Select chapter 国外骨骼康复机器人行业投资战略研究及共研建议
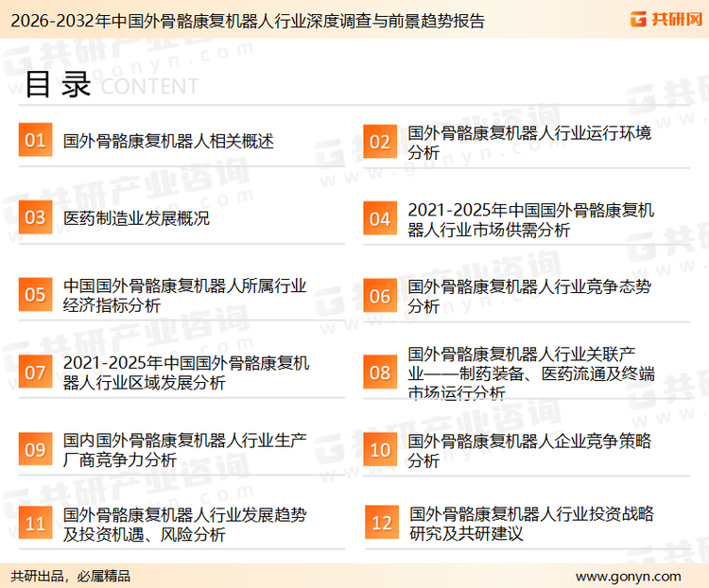This screenshot has width=709, height=588. 531,524
